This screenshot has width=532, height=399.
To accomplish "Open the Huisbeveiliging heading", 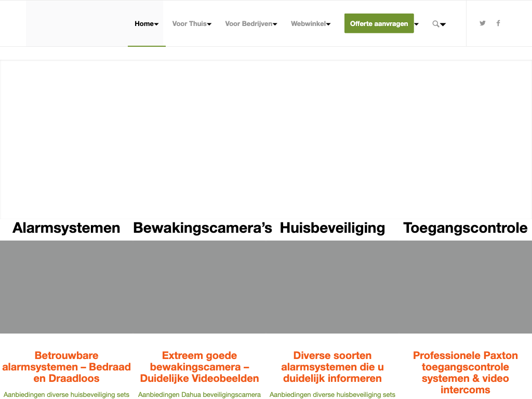I will [x=332, y=228].
